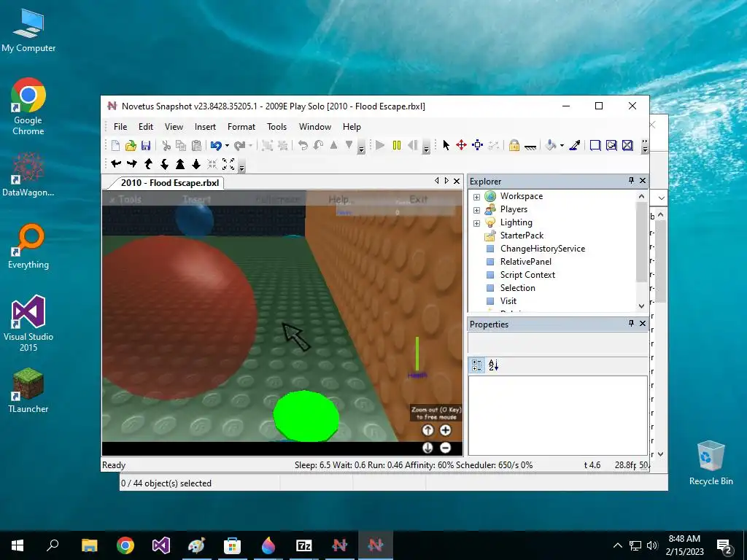The image size is (747, 560).
Task: Click the Paste clipboard toolbar icon
Action: pyautogui.click(x=196, y=145)
